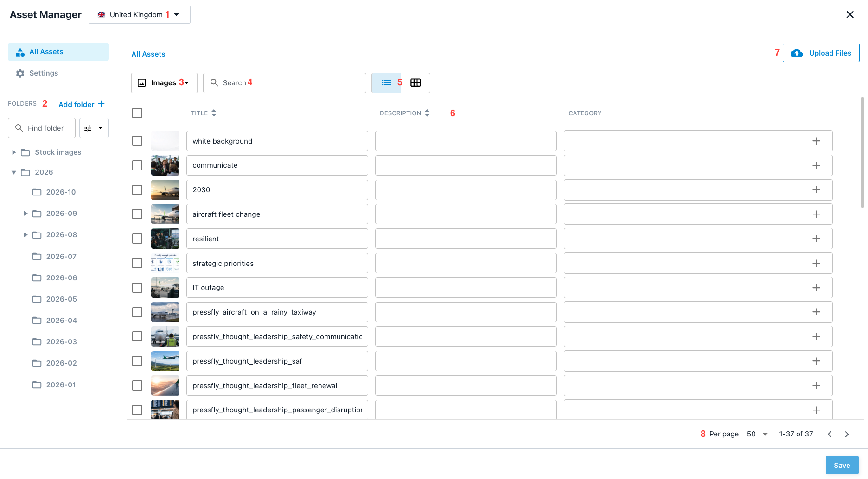Viewport: 868px width, 479px height.
Task: Expand the 2026-08 folder
Action: [26, 235]
